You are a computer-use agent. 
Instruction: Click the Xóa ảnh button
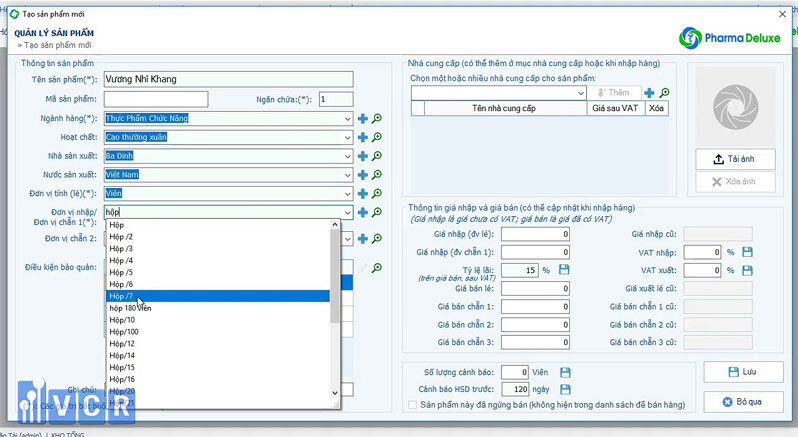735,182
